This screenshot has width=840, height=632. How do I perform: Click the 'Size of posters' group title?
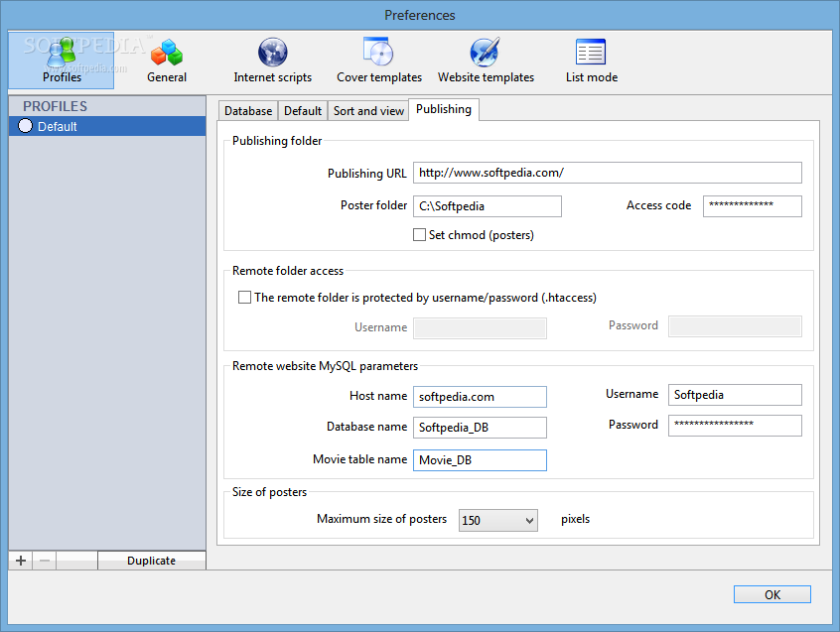tap(269, 492)
